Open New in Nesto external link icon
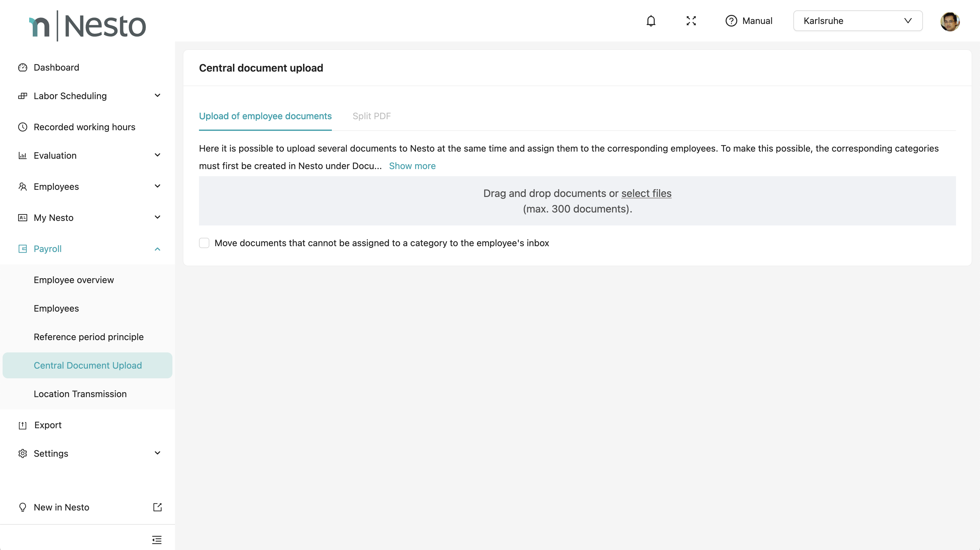Image resolution: width=980 pixels, height=550 pixels. 157,507
